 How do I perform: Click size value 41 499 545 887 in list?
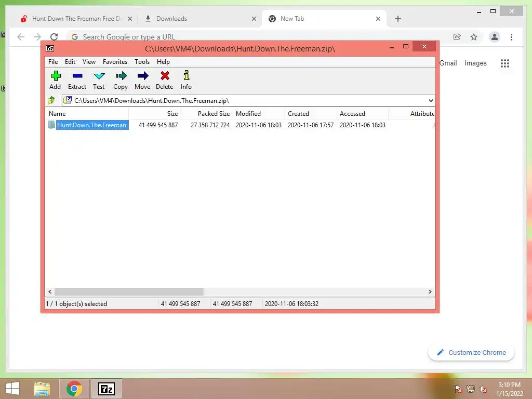(x=158, y=125)
